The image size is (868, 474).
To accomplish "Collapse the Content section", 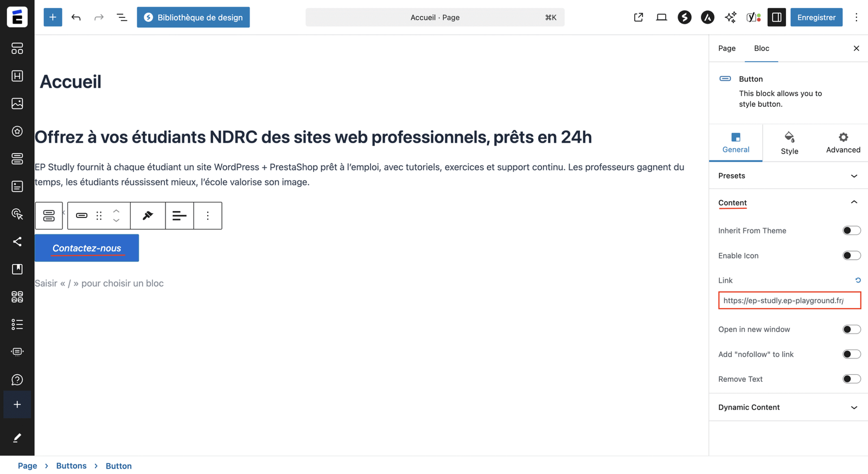I will pos(853,202).
